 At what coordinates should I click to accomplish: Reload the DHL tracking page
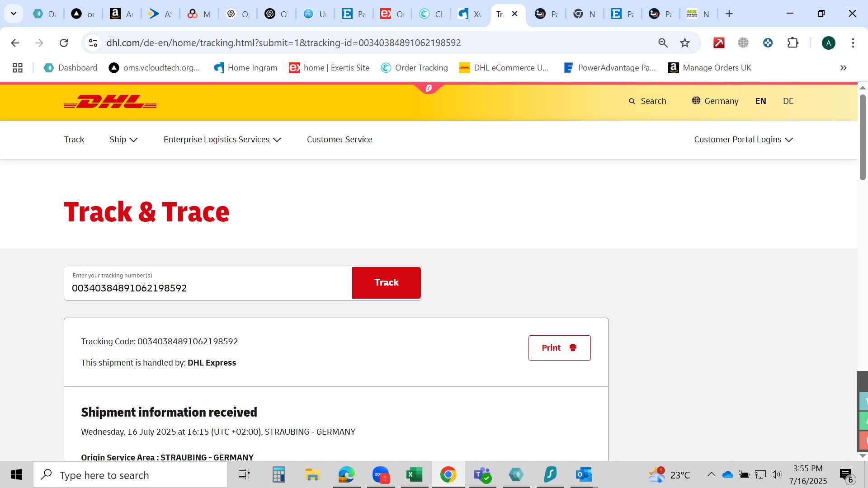64,43
